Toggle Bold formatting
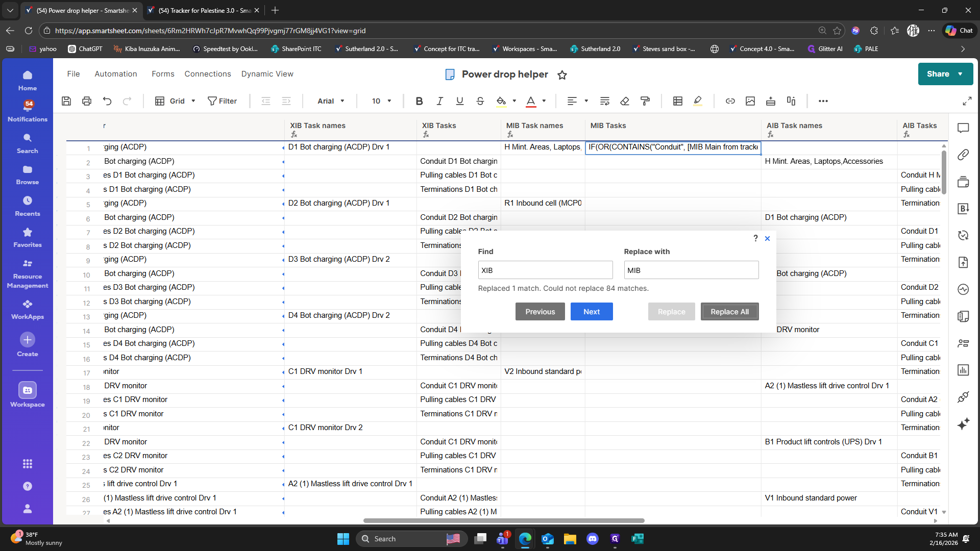Image resolution: width=980 pixels, height=551 pixels. (419, 101)
